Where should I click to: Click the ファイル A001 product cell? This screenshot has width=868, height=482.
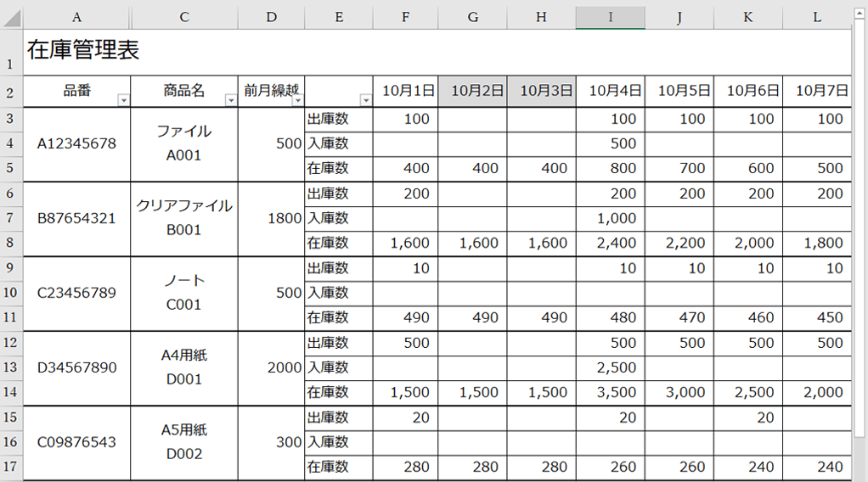coord(184,144)
